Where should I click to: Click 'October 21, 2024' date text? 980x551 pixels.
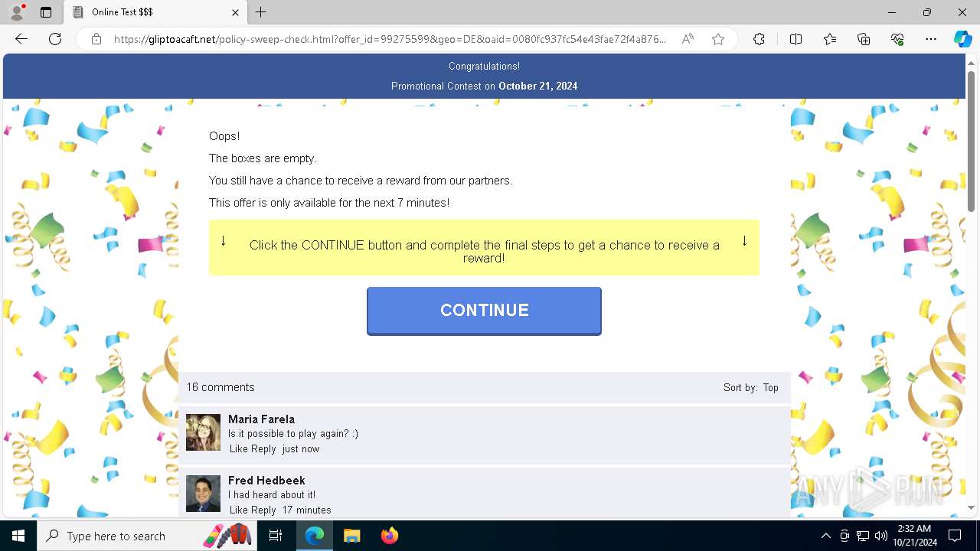538,86
